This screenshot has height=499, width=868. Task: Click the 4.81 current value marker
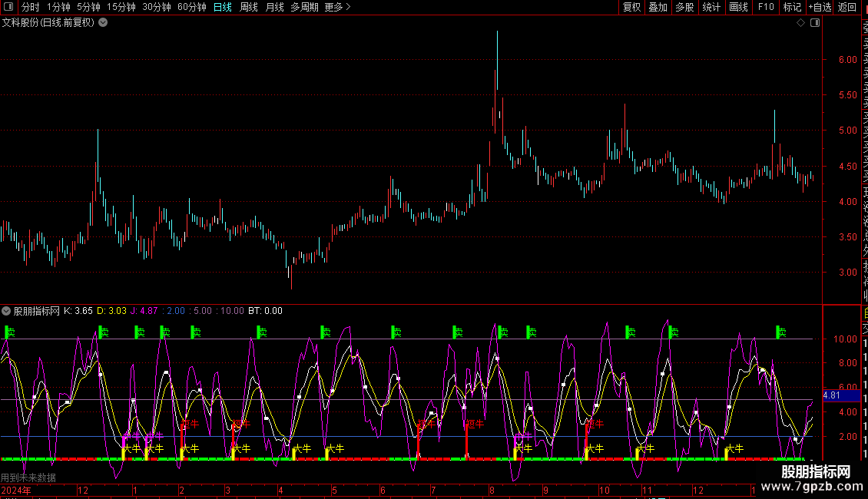click(840, 395)
